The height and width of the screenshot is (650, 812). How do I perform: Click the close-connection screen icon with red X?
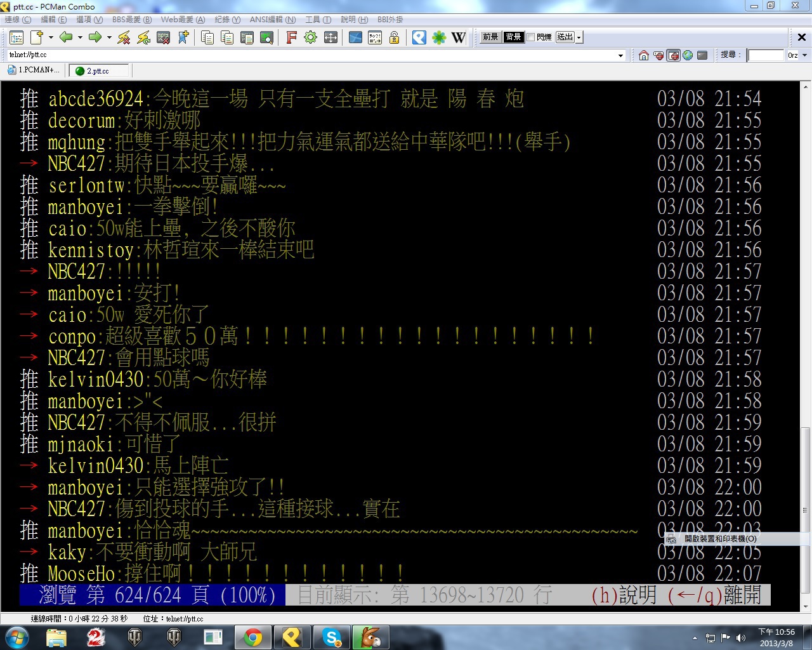[163, 37]
